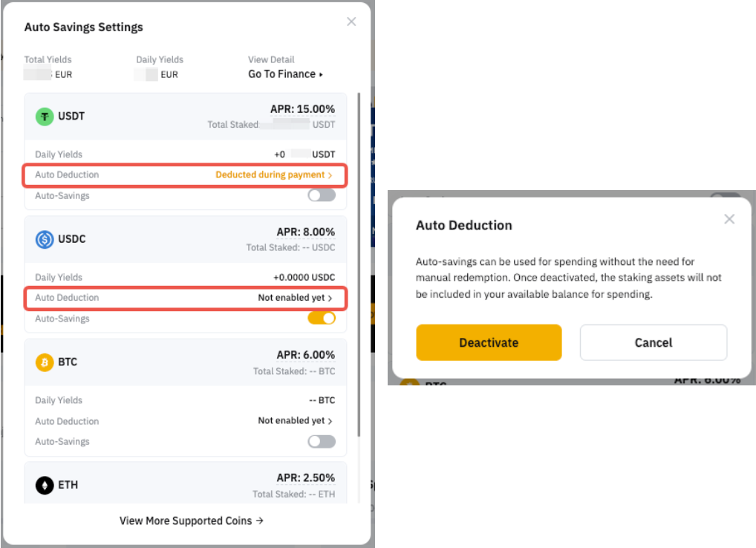Viewport: 756px width, 548px height.
Task: Expand BTC Auto Deduction 'Not enabled yet'
Action: pos(295,420)
